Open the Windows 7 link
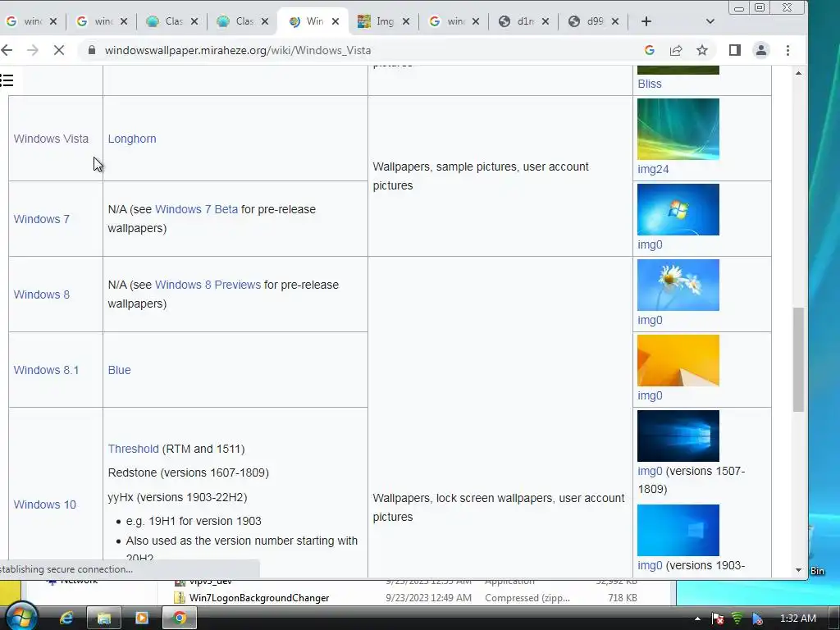 tap(41, 219)
